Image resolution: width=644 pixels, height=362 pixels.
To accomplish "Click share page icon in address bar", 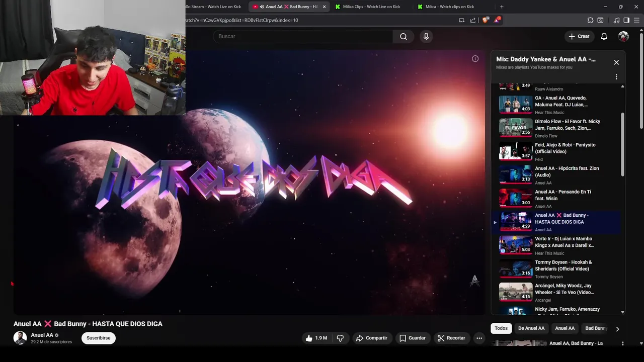I will pos(473,20).
